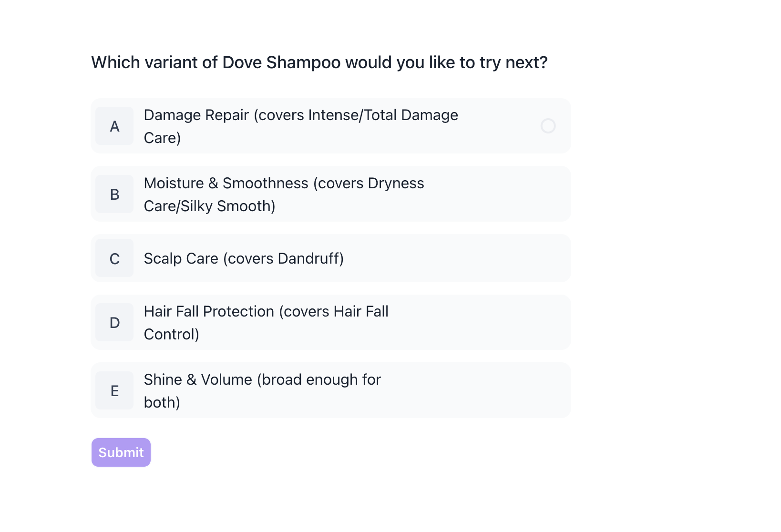Choose the Shine & Volume option text
Viewport: 781px width, 532px height.
(x=262, y=380)
